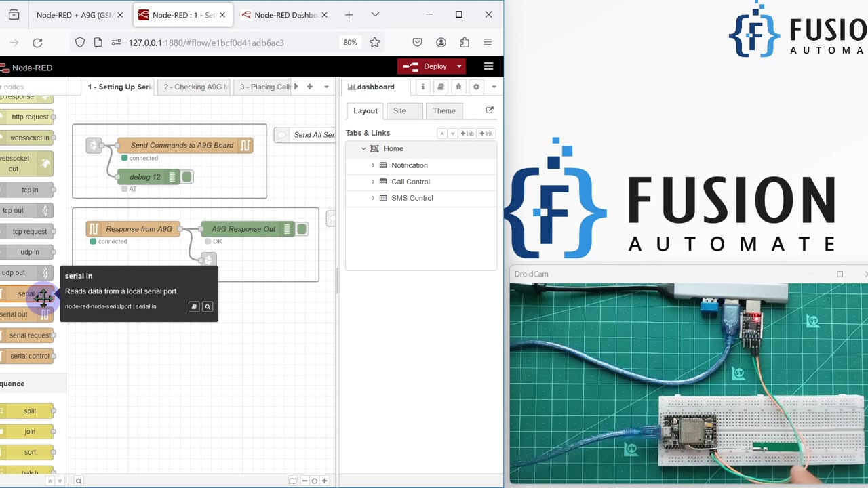This screenshot has width=868, height=488.
Task: Open serial in help via book icon
Action: click(x=194, y=307)
